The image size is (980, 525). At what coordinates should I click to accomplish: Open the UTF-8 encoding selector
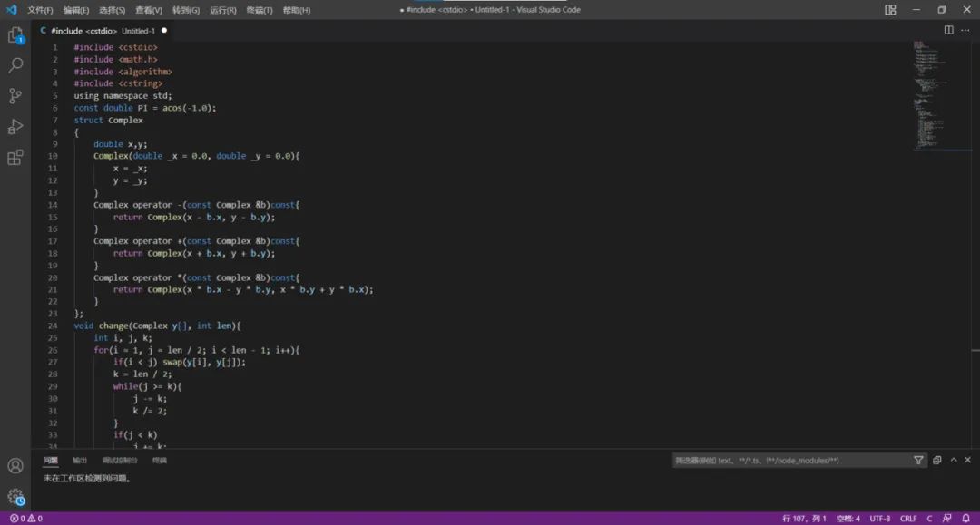click(x=879, y=519)
